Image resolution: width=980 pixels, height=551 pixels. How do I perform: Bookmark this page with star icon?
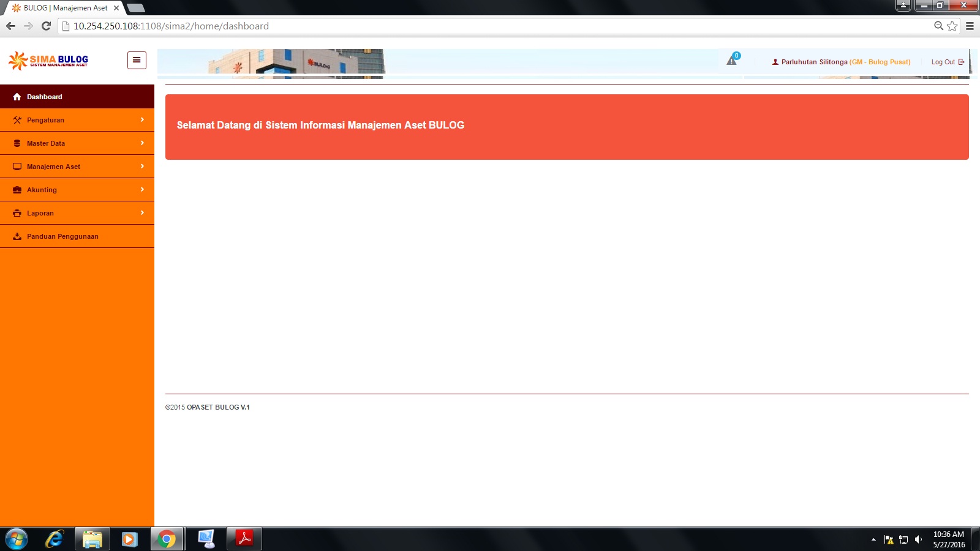[952, 26]
